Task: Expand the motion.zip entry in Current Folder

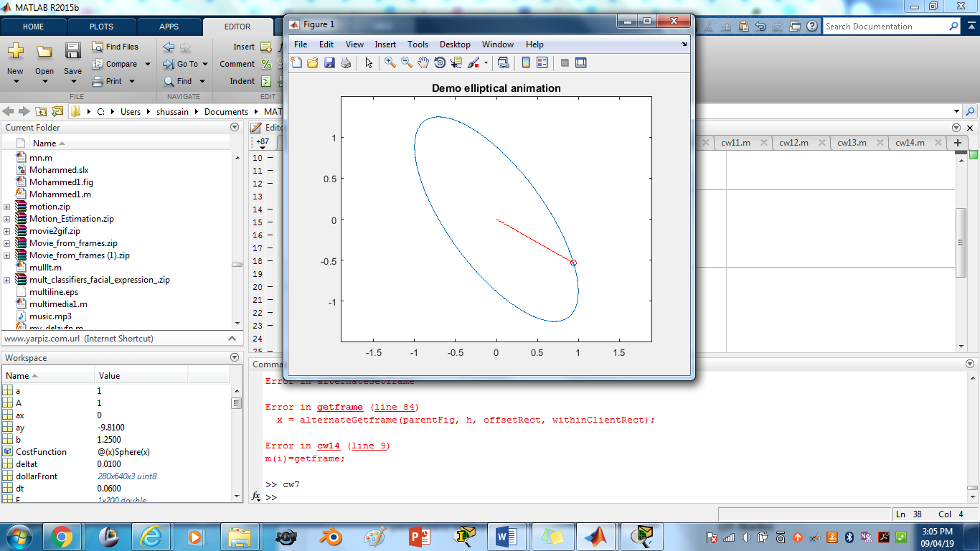Action: tap(6, 206)
